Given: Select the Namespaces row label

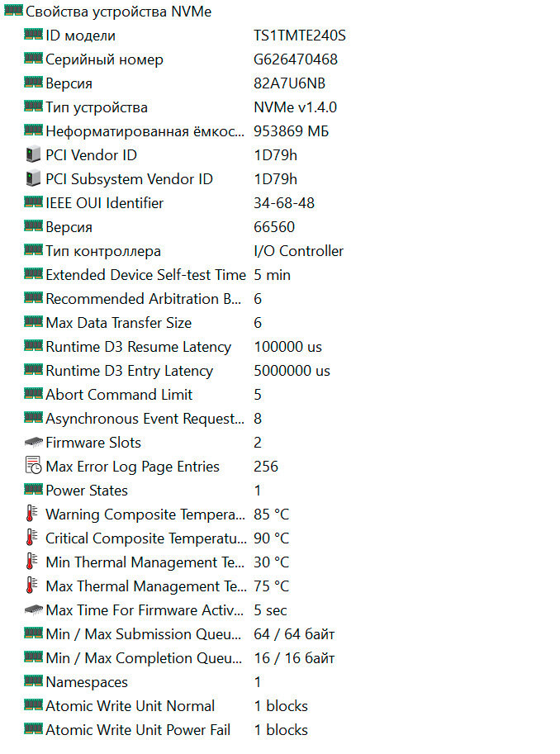Looking at the screenshot, I should [87, 682].
